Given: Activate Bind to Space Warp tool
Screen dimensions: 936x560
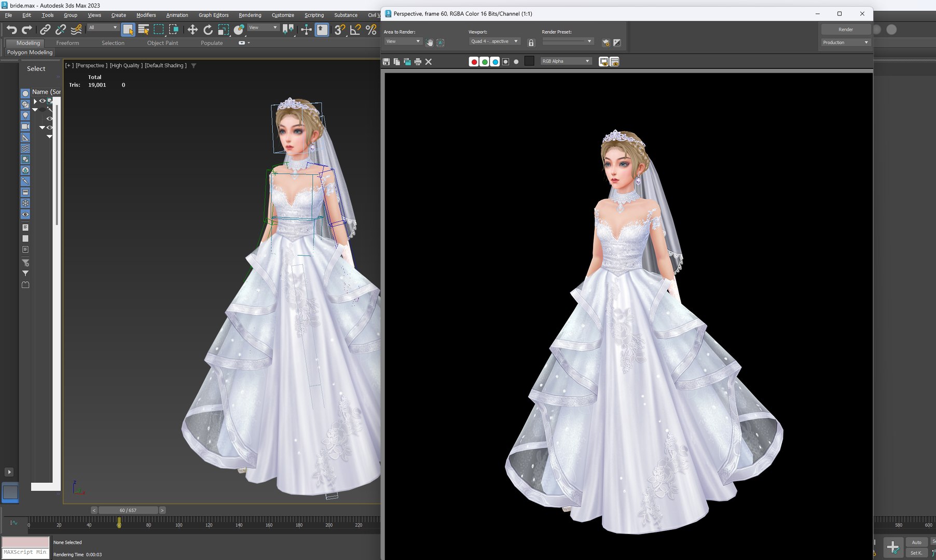Looking at the screenshot, I should [76, 30].
